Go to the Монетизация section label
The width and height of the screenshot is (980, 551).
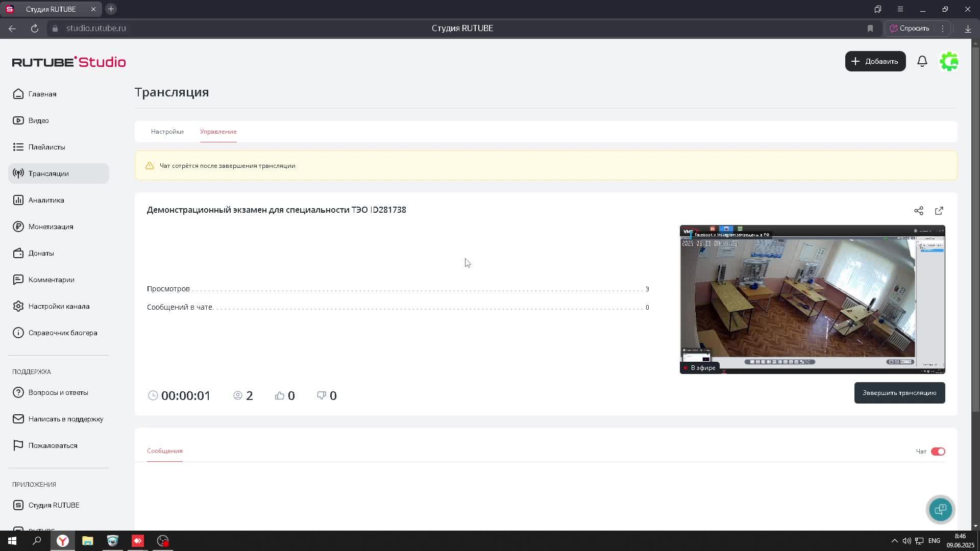click(51, 227)
